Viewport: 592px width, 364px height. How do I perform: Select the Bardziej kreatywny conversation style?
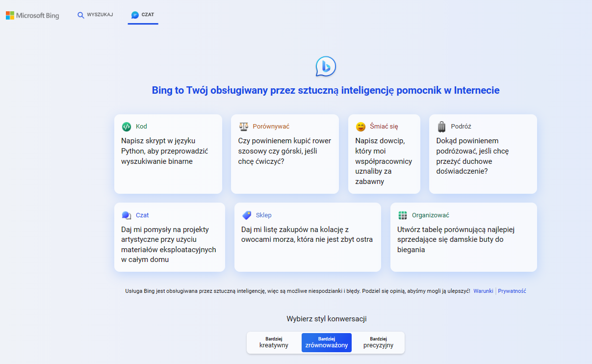(274, 342)
